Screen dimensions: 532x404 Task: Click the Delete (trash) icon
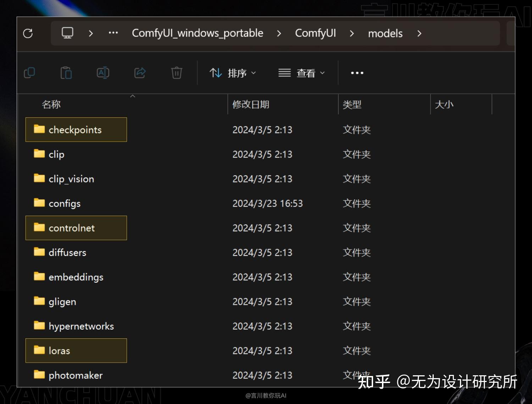coord(176,73)
